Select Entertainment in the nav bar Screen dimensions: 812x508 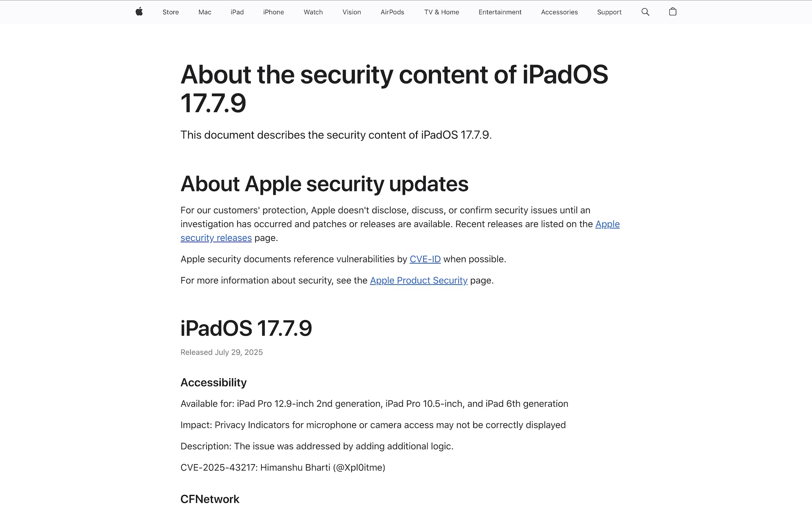click(500, 12)
